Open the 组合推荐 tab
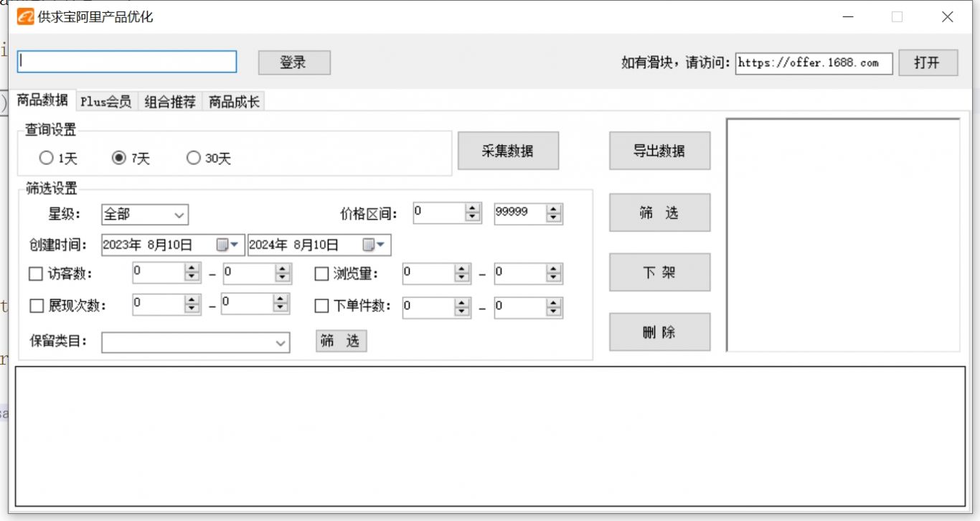The width and height of the screenshot is (980, 521). pos(170,102)
